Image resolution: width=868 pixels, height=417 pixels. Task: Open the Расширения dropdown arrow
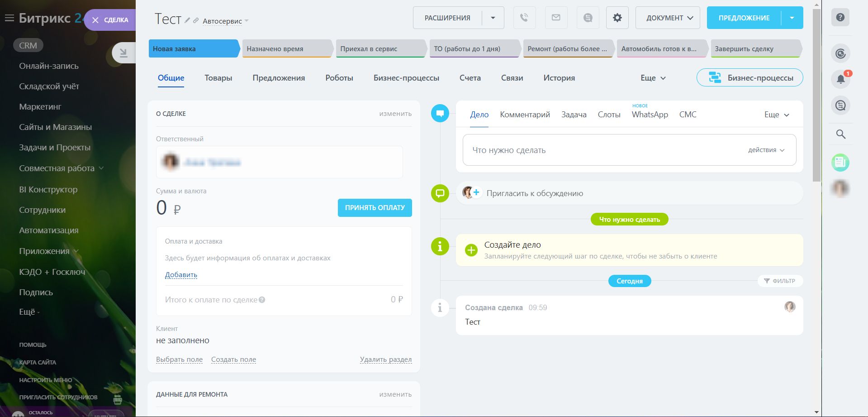coord(493,18)
